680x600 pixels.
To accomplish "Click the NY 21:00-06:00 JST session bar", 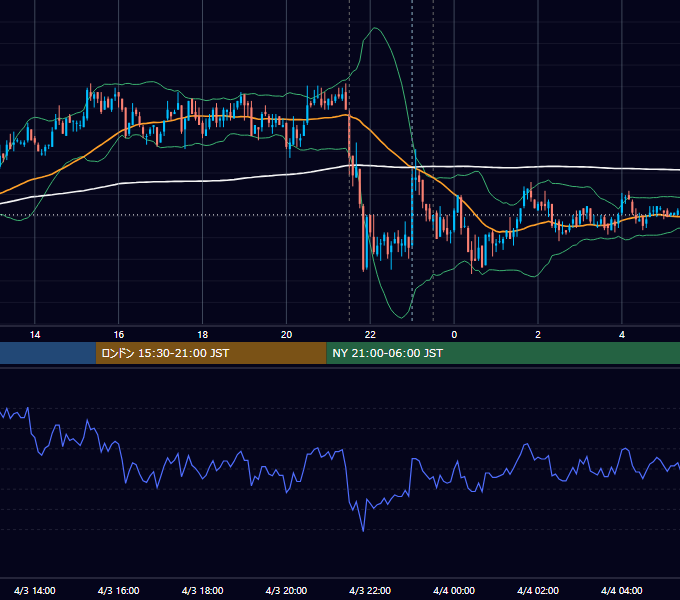I will (x=503, y=353).
